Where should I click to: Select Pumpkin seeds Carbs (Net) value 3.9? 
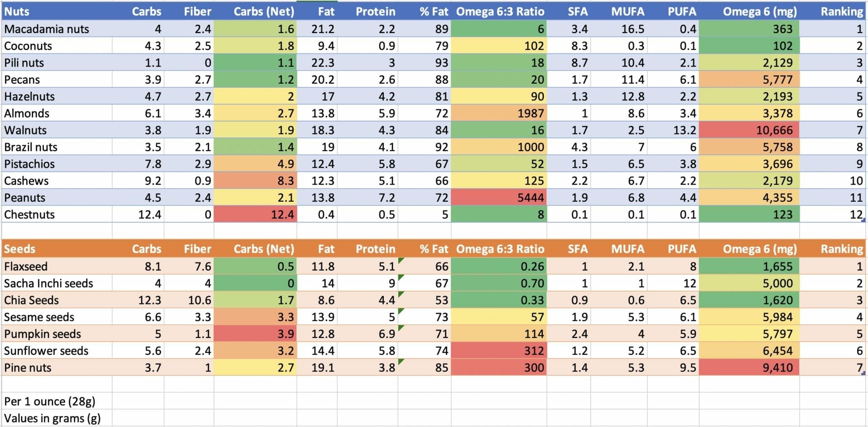coord(255,334)
